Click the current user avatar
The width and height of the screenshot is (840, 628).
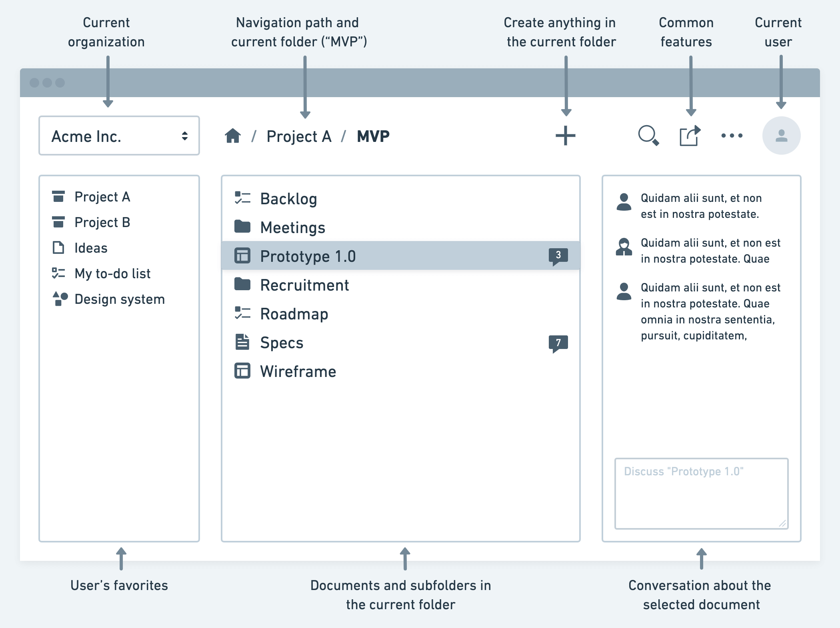coord(781,136)
